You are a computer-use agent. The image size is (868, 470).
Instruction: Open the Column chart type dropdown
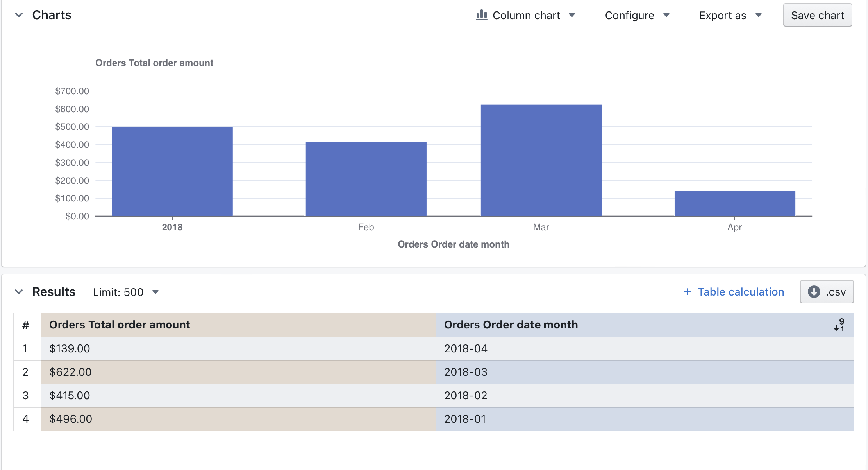pyautogui.click(x=525, y=15)
